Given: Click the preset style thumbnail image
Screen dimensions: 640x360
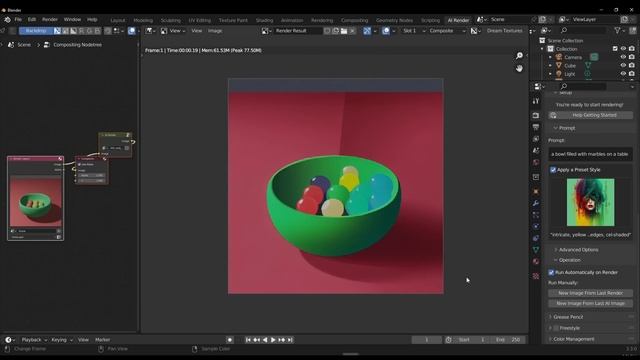Looking at the screenshot, I should point(590,202).
